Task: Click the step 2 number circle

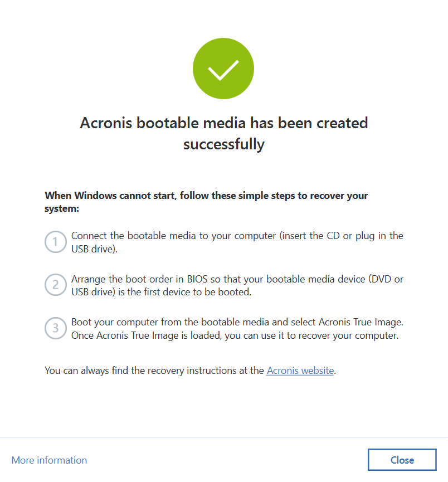Action: click(x=55, y=285)
